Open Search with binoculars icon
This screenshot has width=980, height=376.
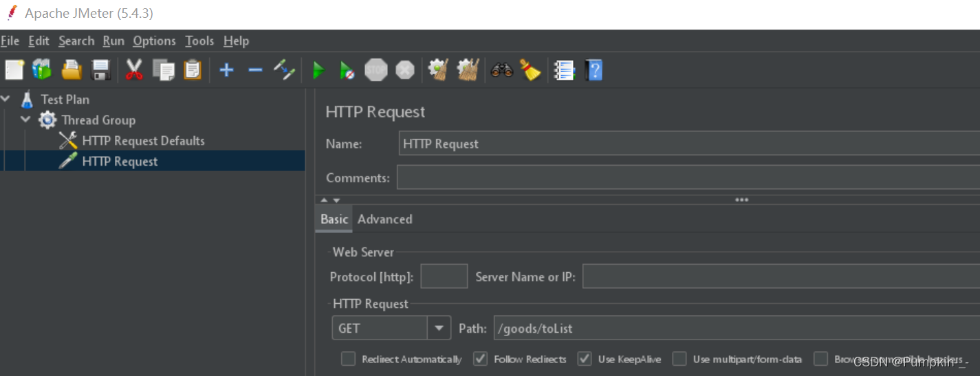502,69
